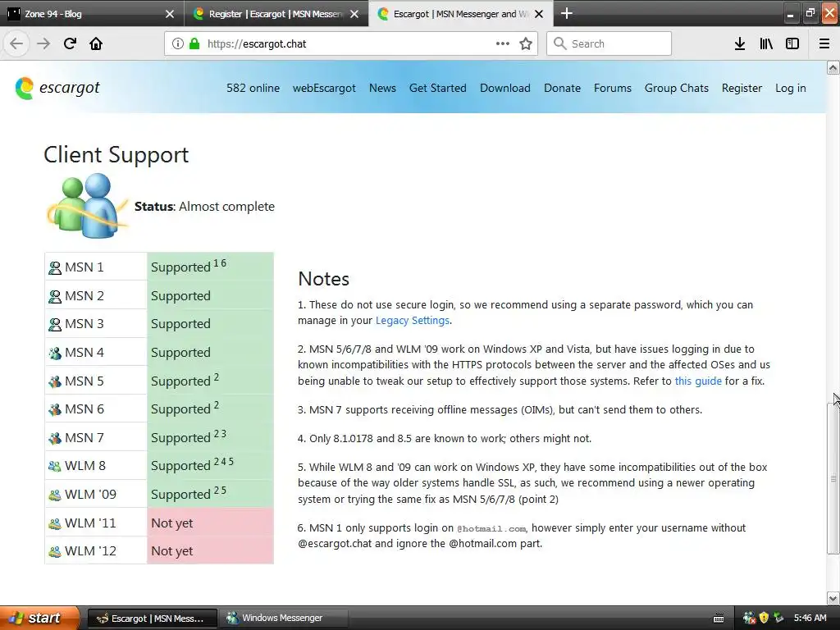Image resolution: width=840 pixels, height=630 pixels.
Task: Click the browser forward arrow
Action: (x=43, y=43)
